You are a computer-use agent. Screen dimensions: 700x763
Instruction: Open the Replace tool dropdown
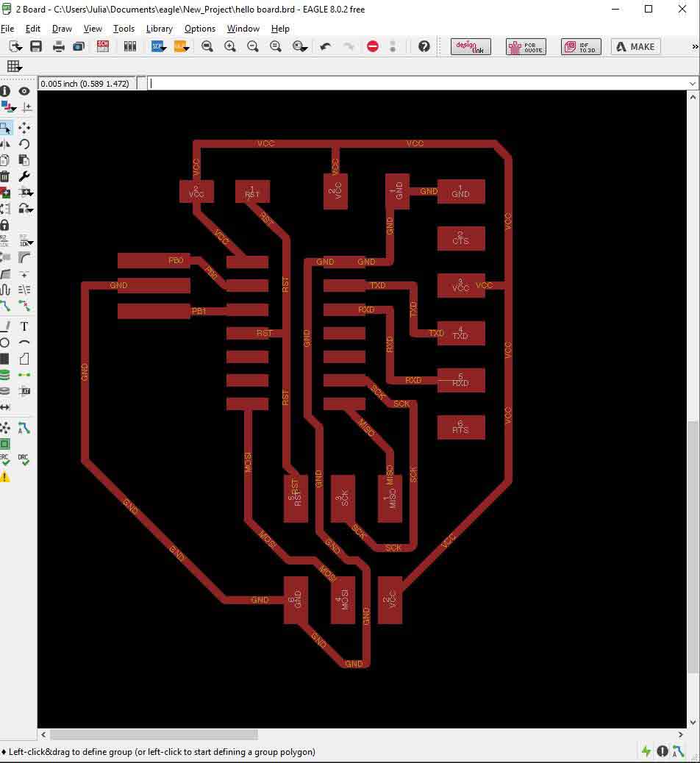(x=26, y=209)
